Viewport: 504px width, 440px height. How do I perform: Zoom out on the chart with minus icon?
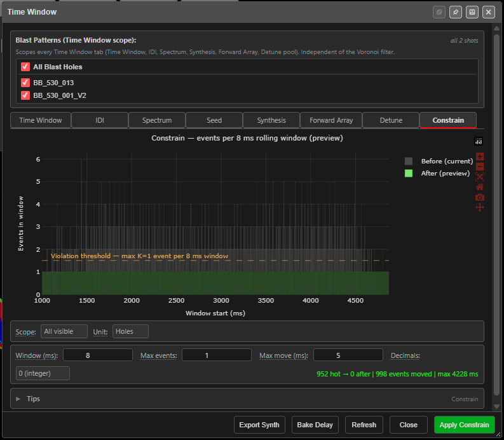coord(480,167)
